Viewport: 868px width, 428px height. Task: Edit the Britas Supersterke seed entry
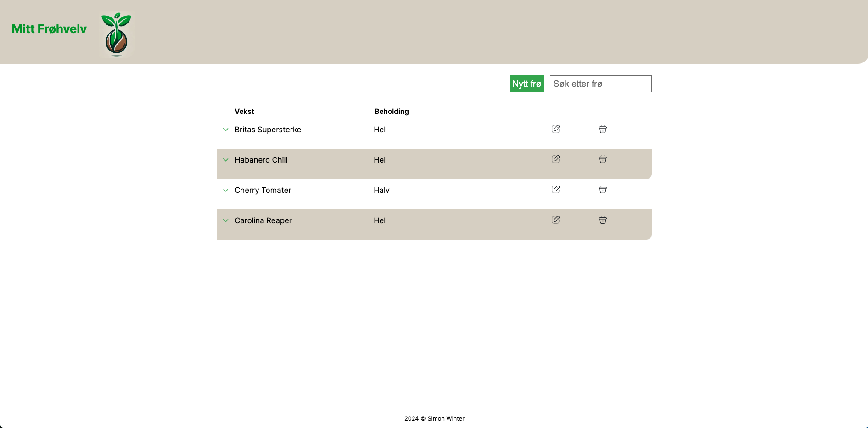click(x=555, y=129)
